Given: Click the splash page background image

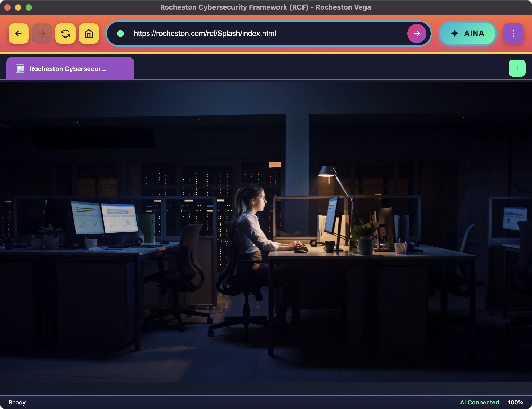Looking at the screenshot, I should tap(266, 232).
